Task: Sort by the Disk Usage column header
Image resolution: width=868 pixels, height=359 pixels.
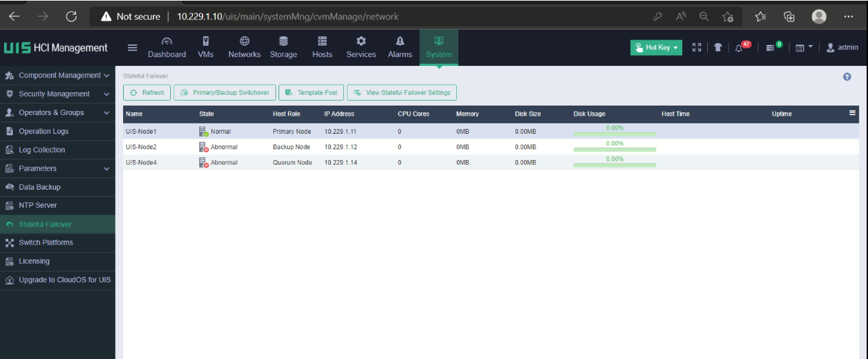Action: click(x=589, y=114)
